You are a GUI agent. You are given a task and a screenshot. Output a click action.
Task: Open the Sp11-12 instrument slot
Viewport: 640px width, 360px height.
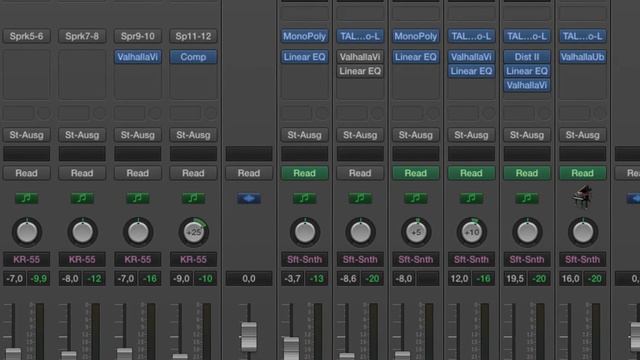(x=193, y=36)
